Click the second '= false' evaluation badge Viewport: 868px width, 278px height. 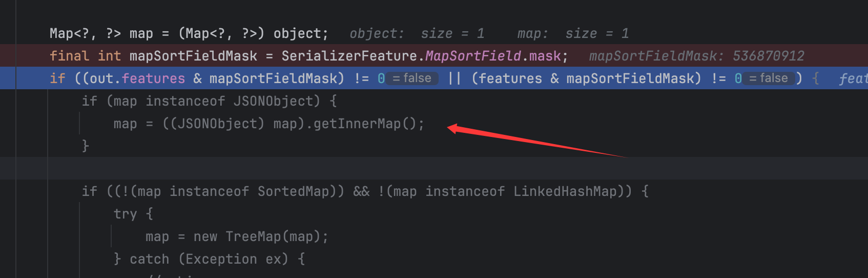769,78
